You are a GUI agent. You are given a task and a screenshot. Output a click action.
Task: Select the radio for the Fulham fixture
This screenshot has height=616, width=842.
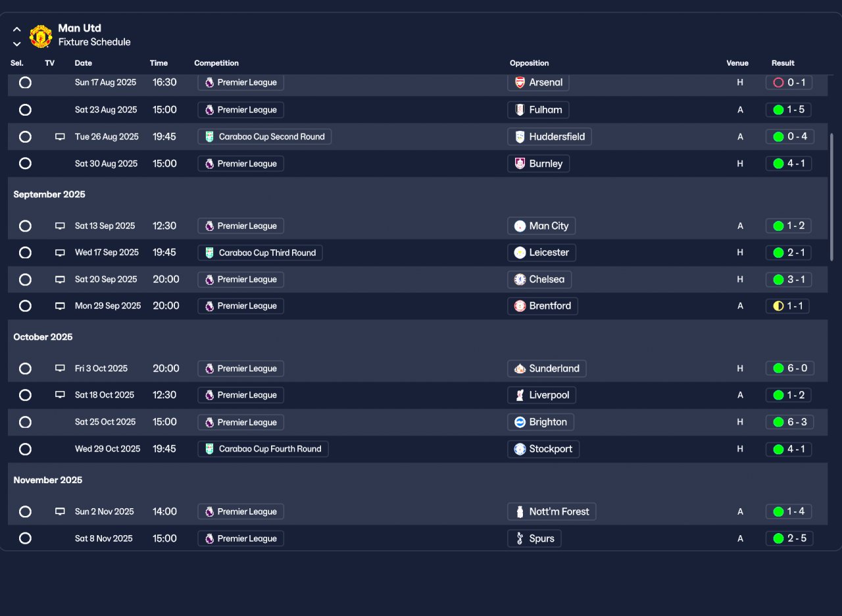click(25, 110)
